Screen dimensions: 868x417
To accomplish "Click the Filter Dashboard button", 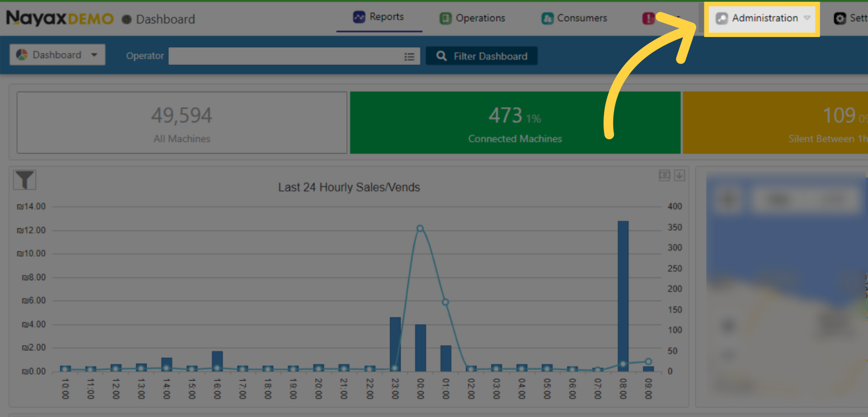I will 481,56.
